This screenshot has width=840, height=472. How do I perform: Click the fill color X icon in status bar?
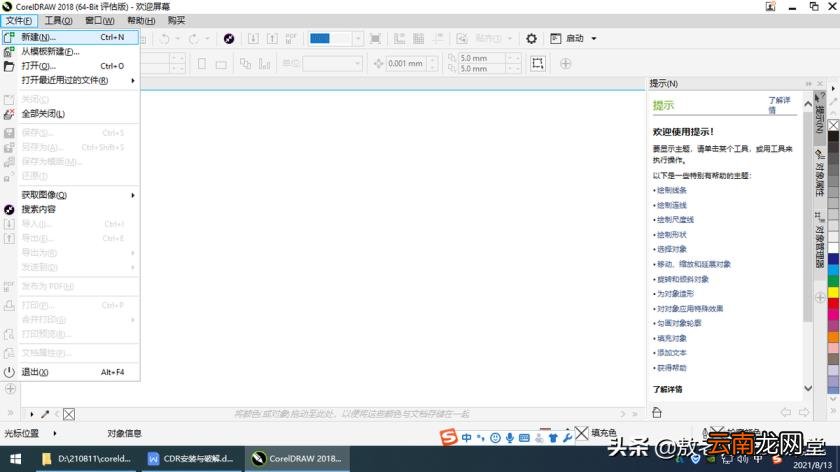pos(581,432)
